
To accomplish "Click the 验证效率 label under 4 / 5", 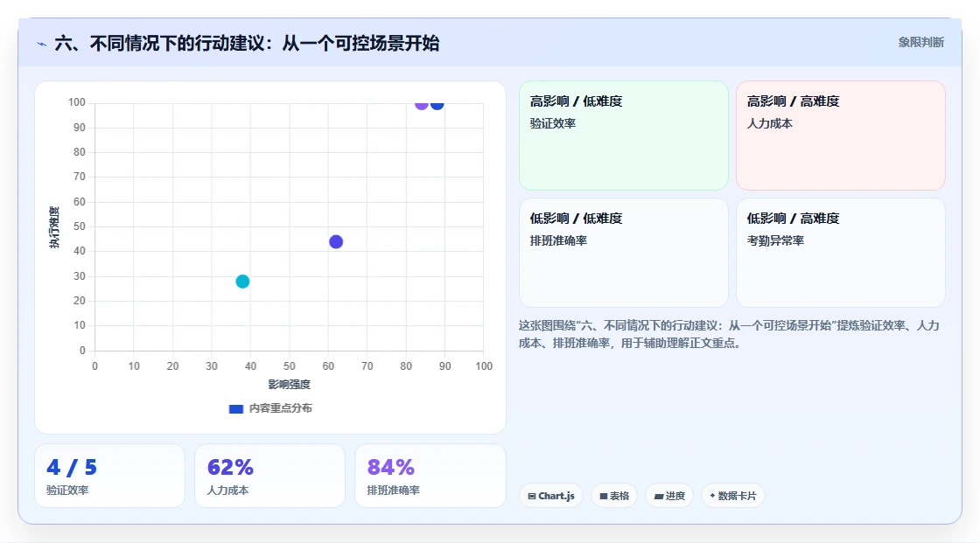I will [x=67, y=491].
